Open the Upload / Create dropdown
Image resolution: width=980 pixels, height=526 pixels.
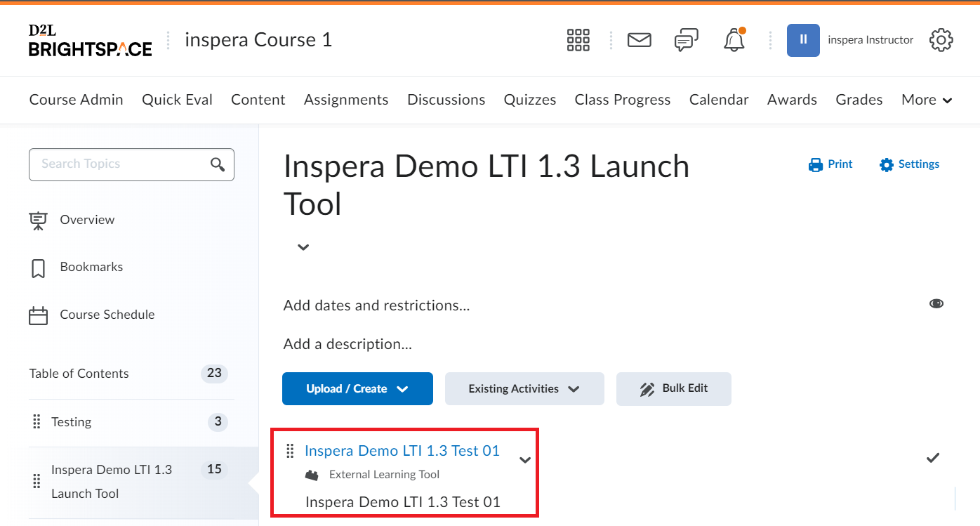pos(357,389)
